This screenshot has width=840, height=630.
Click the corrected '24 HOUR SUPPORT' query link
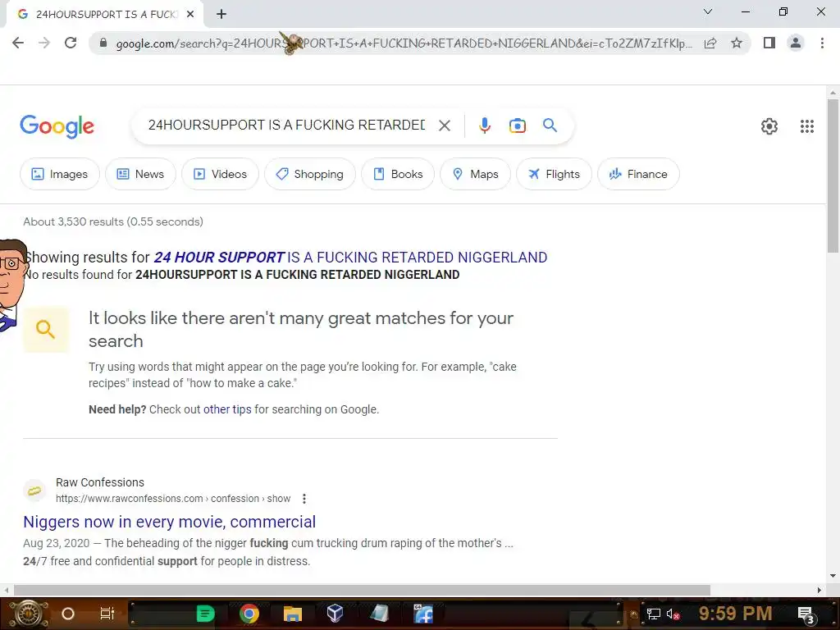[350, 258]
